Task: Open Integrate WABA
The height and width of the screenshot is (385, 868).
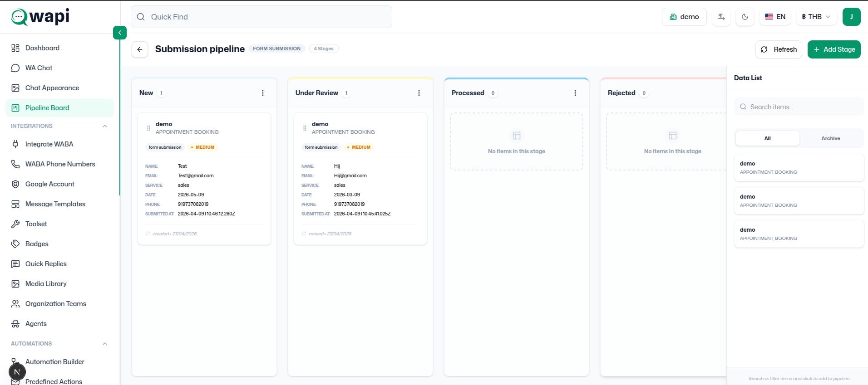Action: click(60, 144)
